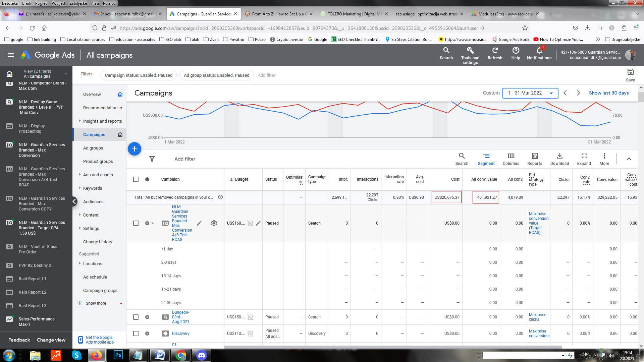The image size is (644, 362).
Task: Expand Insights and reports menu section
Action: point(102,121)
